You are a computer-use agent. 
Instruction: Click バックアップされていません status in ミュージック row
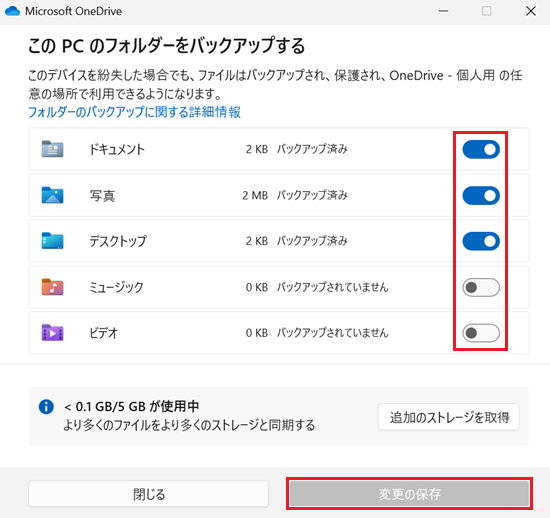coord(333,287)
